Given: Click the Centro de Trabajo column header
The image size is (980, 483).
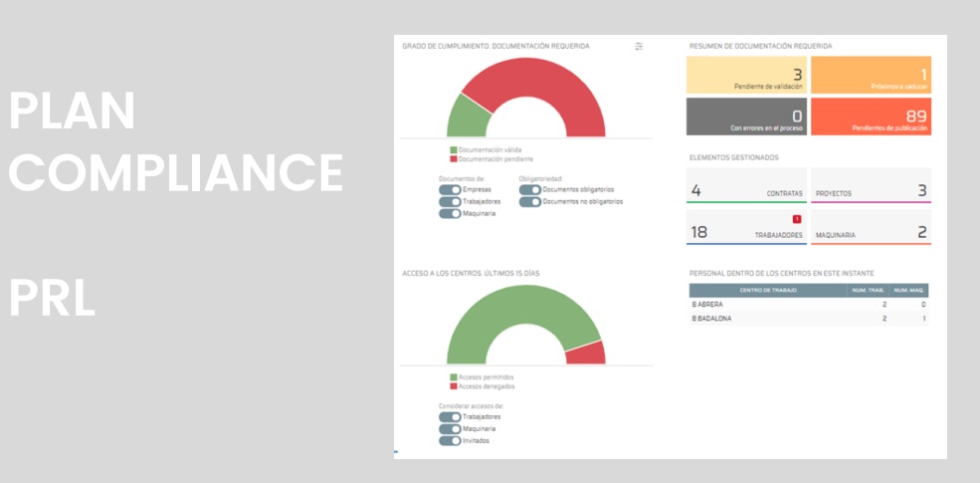Looking at the screenshot, I should click(x=767, y=290).
